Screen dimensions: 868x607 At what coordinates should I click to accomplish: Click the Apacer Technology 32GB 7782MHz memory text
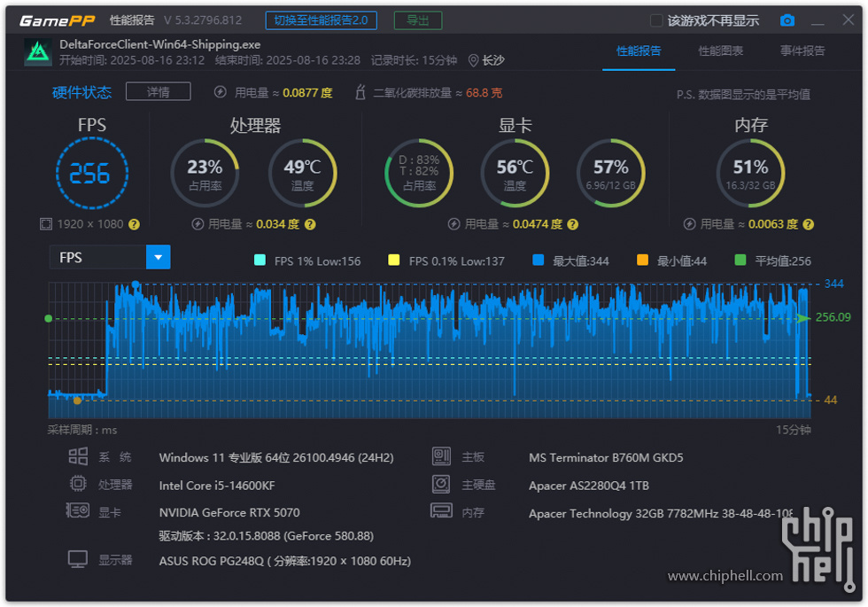click(661, 514)
